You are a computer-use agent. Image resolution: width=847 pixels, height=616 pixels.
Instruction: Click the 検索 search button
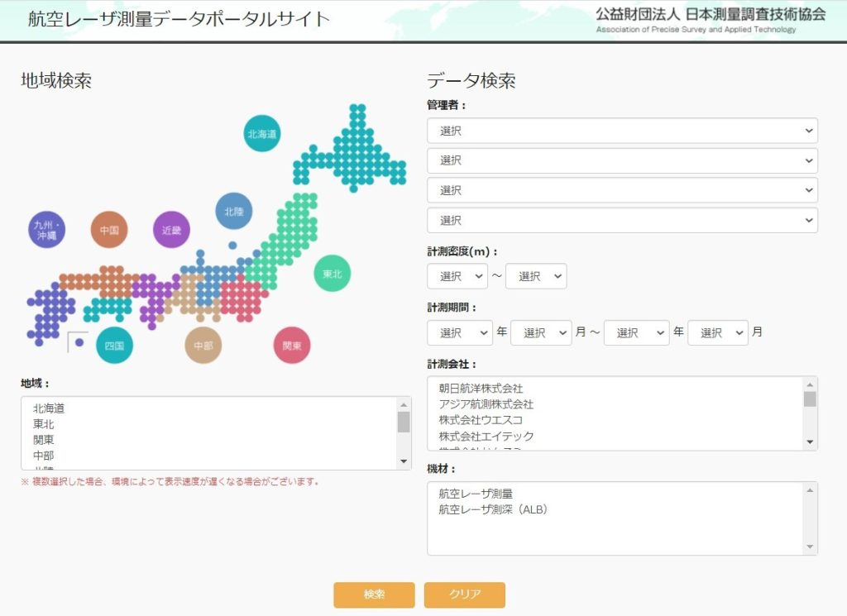374,595
